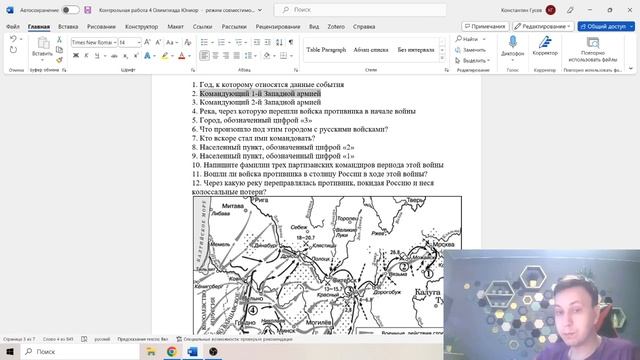
Task: Switch to the Рисование tab
Action: click(x=101, y=27)
